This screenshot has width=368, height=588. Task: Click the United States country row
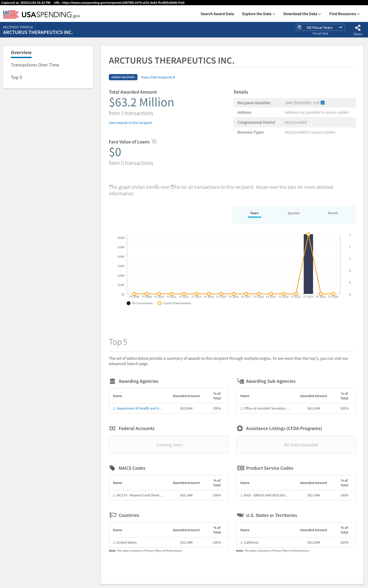pos(168,542)
